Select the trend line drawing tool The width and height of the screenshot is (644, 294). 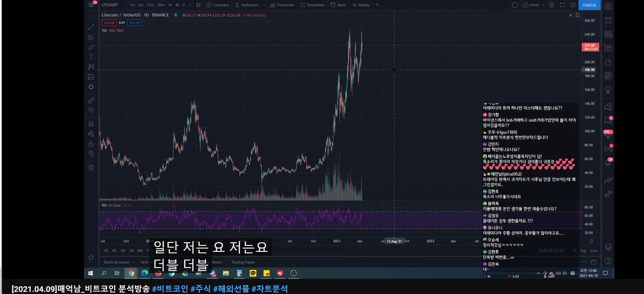point(91,27)
